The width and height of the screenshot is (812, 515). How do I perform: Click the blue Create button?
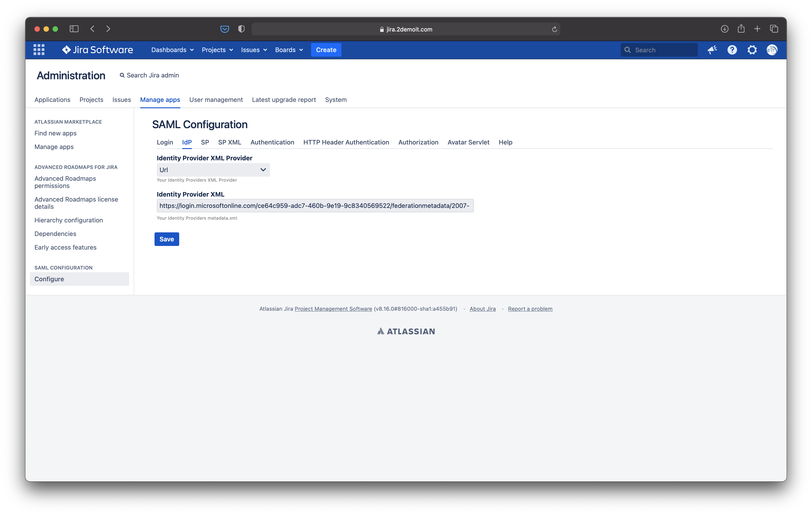[x=326, y=50]
